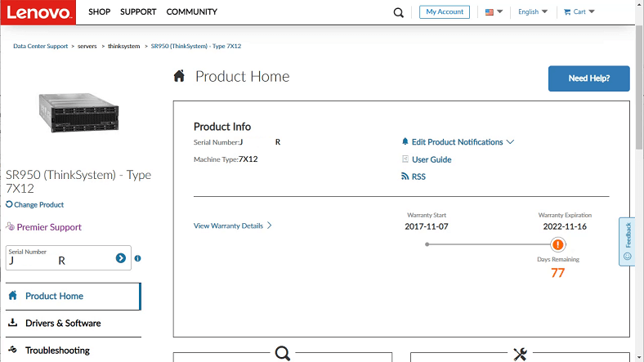Open the COMMUNITY menu

(192, 12)
